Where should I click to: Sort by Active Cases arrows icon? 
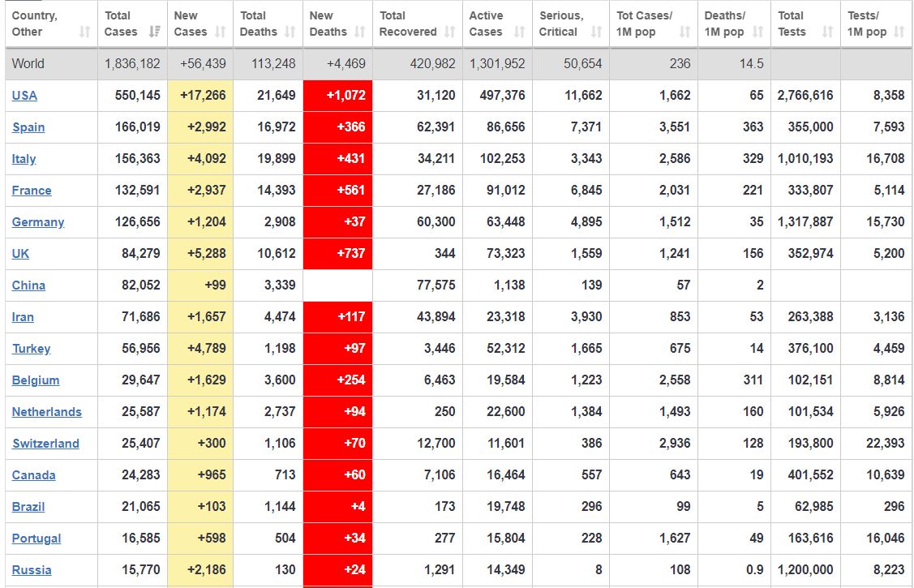tap(519, 32)
